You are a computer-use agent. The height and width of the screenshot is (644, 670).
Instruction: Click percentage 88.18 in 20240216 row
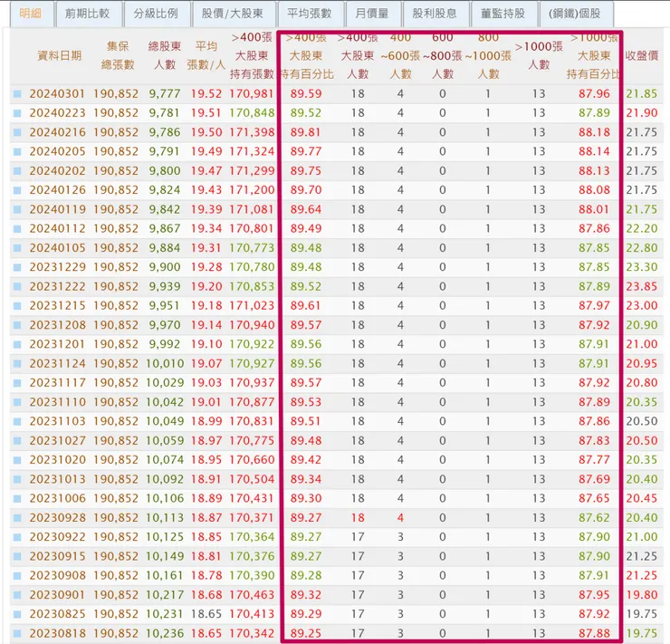tap(594, 132)
